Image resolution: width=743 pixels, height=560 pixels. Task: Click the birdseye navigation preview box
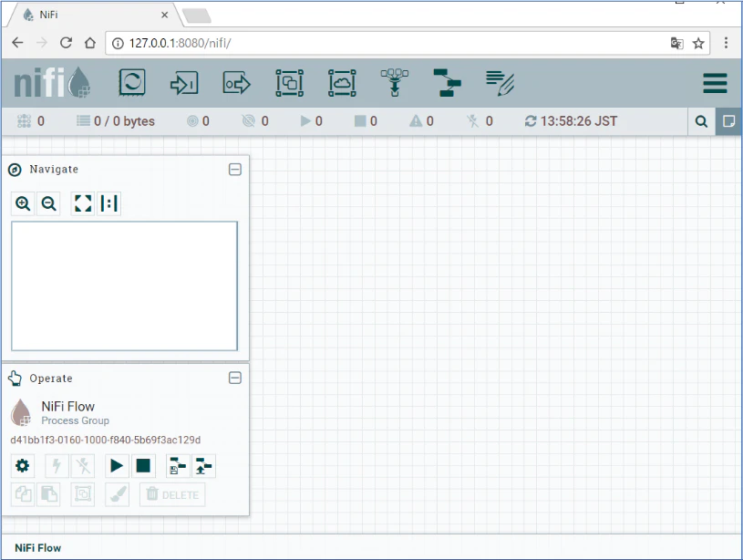124,285
